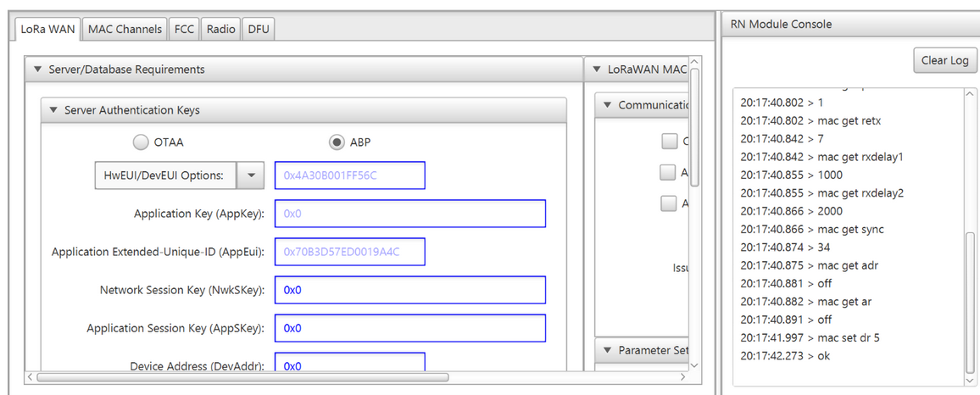Click the down arrow of the panel vertical scrollbar
The height and width of the screenshot is (395, 980).
[695, 365]
